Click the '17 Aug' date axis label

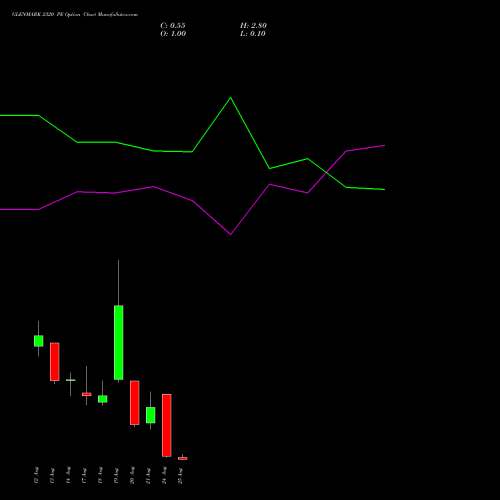[84, 475]
